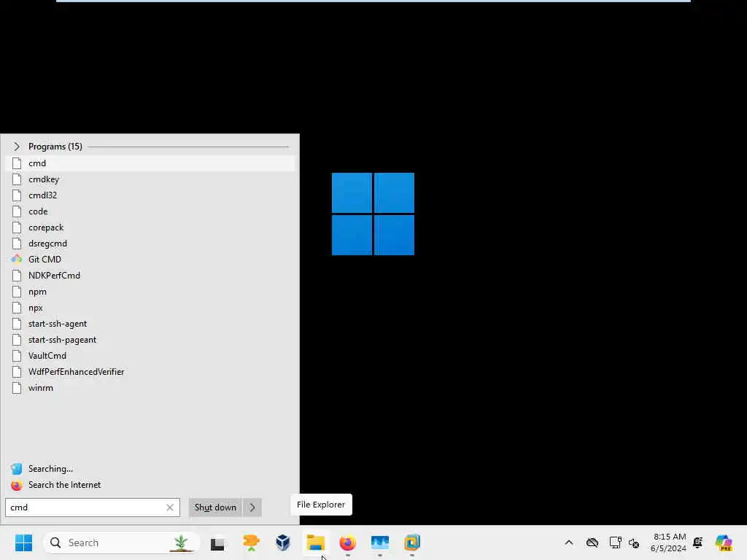Click the file icon beside start-ssh-agent
Viewport: 747px width, 560px height.
pos(17,324)
